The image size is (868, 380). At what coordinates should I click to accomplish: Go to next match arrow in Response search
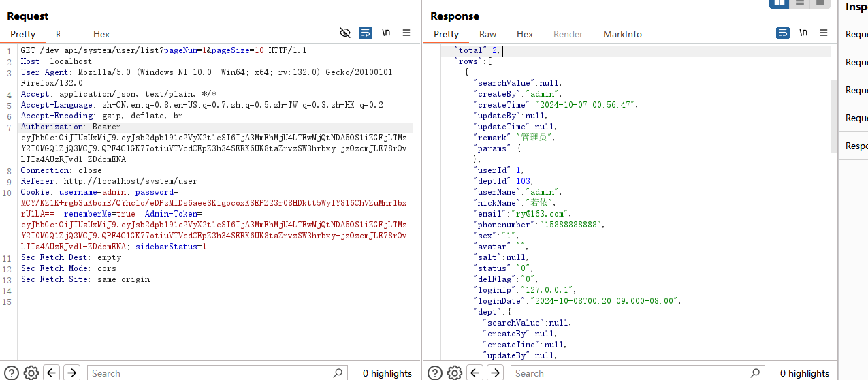(x=496, y=373)
